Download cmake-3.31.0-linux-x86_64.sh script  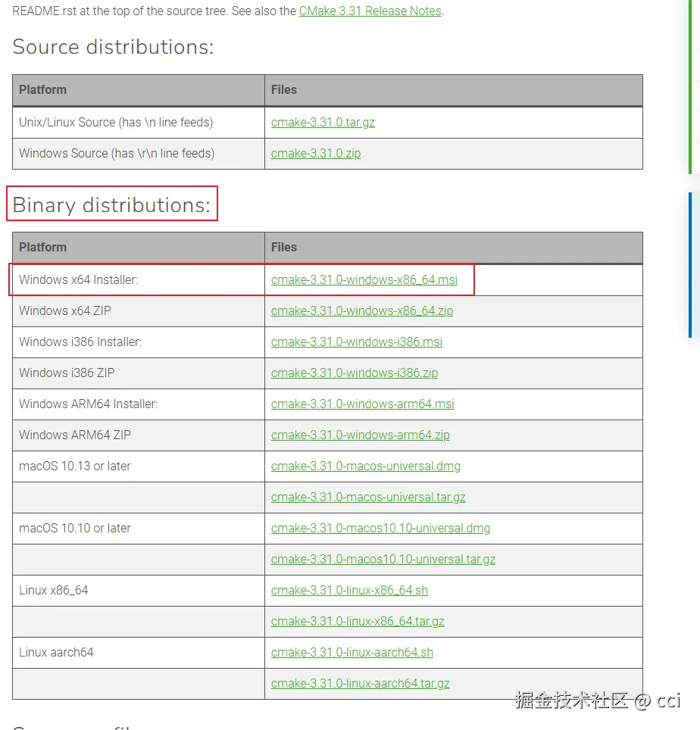[x=349, y=591]
